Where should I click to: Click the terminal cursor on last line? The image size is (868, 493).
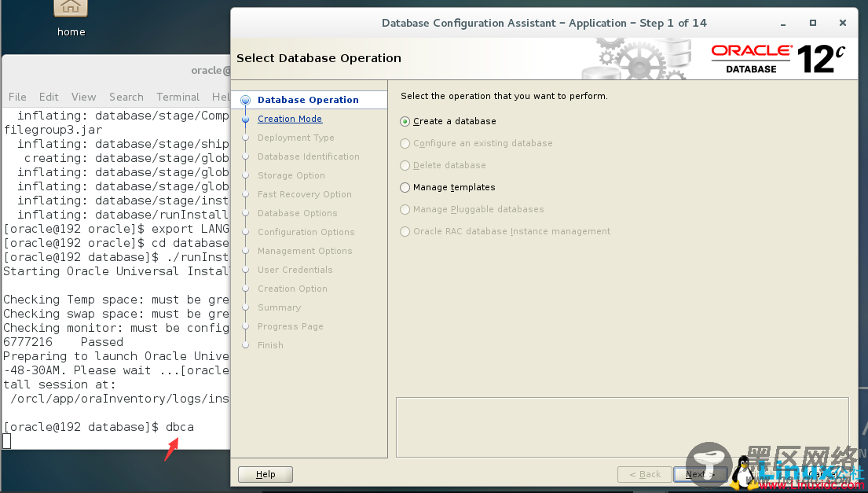click(x=6, y=441)
